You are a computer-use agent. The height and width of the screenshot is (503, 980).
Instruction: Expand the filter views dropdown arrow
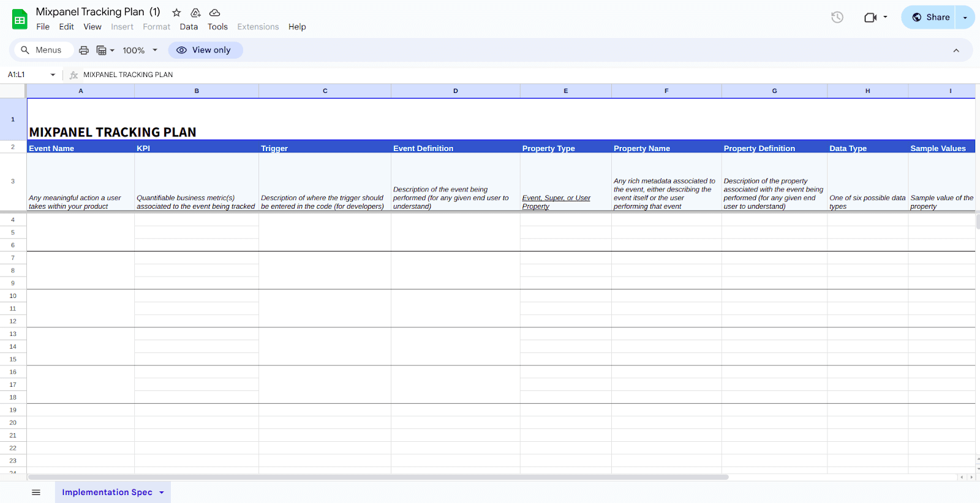[x=112, y=50]
